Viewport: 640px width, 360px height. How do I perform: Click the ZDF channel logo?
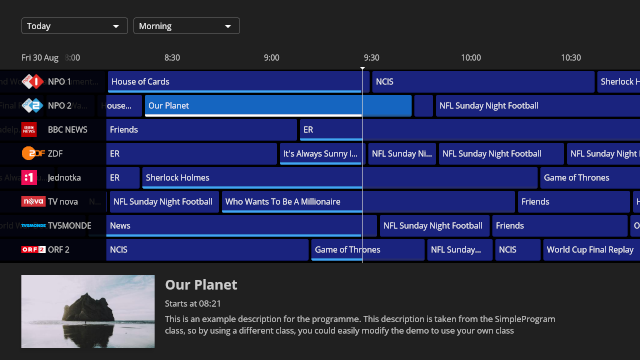click(x=33, y=153)
